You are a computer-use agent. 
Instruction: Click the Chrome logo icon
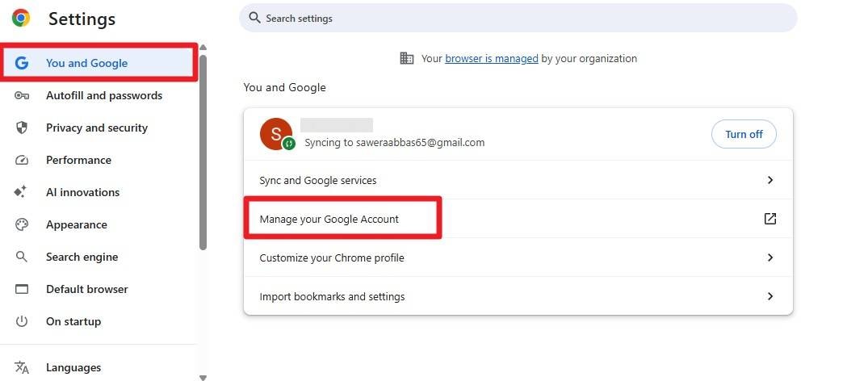tap(21, 18)
